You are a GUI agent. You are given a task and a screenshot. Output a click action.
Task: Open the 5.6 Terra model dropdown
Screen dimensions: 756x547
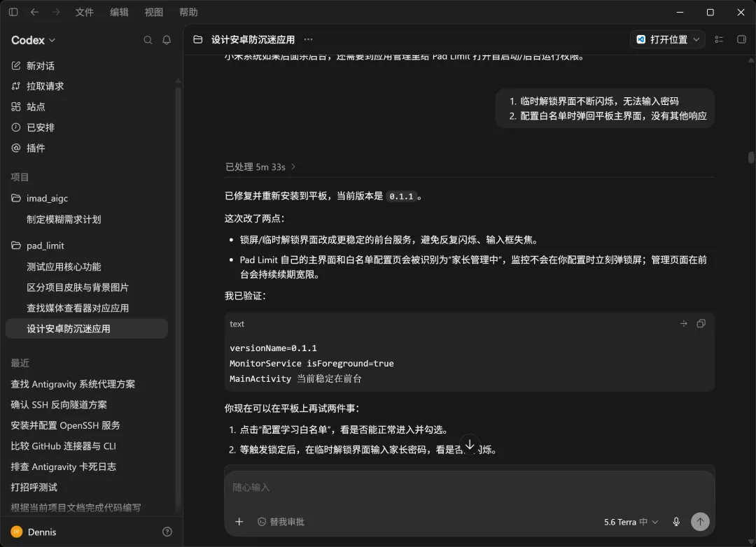[631, 522]
